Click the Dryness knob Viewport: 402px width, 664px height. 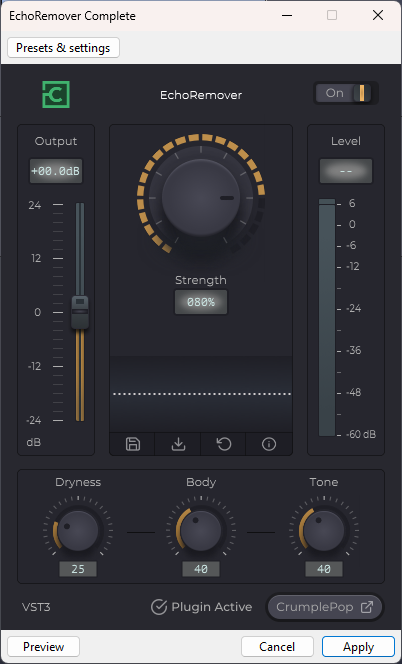point(78,531)
